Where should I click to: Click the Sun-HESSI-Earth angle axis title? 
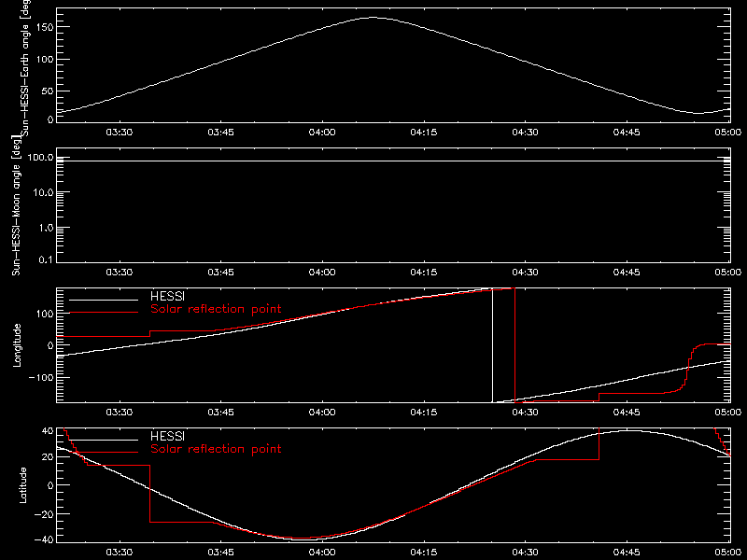[25, 68]
